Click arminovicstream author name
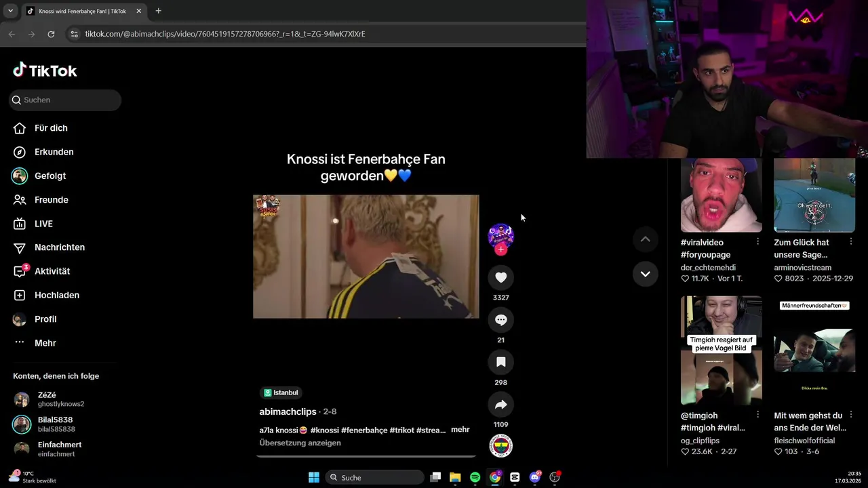 pos(803,268)
